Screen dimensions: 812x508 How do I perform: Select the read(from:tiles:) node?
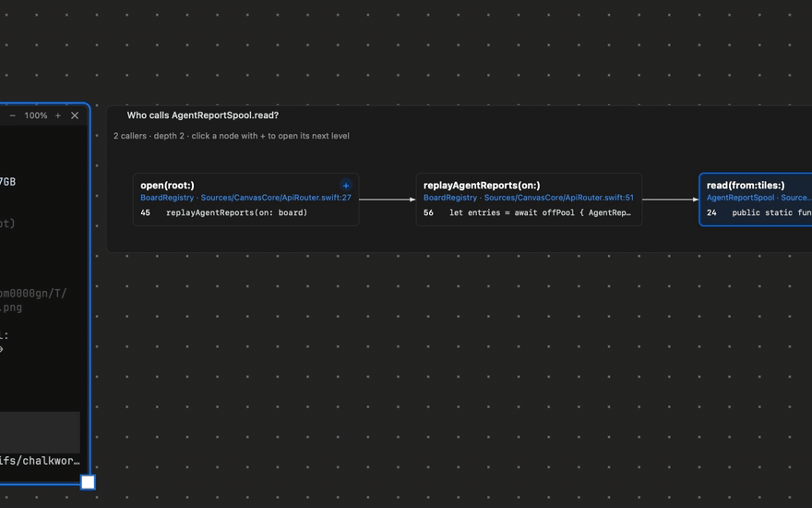pos(756,200)
